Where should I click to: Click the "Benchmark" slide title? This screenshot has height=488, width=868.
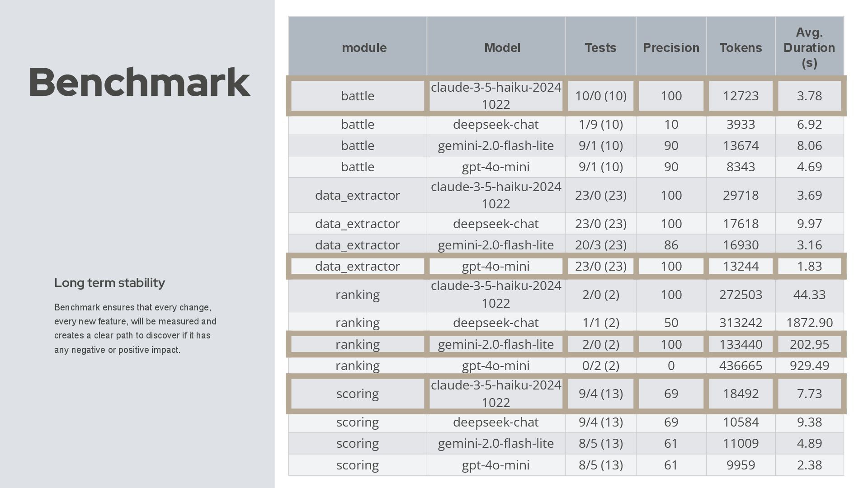pyautogui.click(x=140, y=82)
